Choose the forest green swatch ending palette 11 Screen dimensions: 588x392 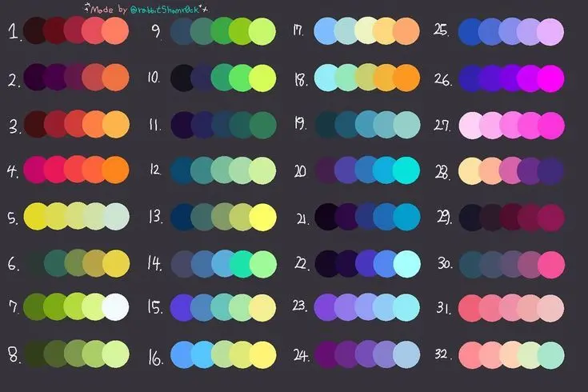263,125
